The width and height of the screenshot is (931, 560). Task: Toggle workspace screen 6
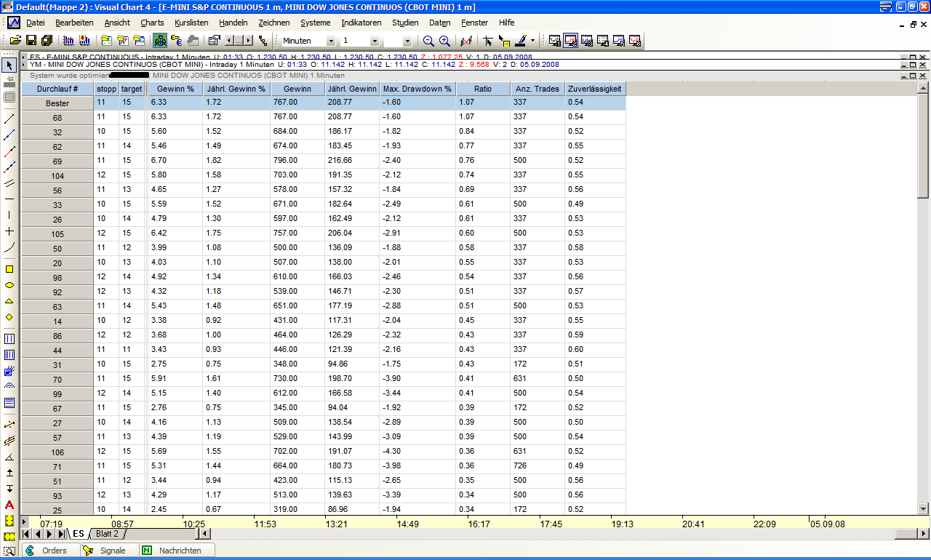click(x=635, y=41)
